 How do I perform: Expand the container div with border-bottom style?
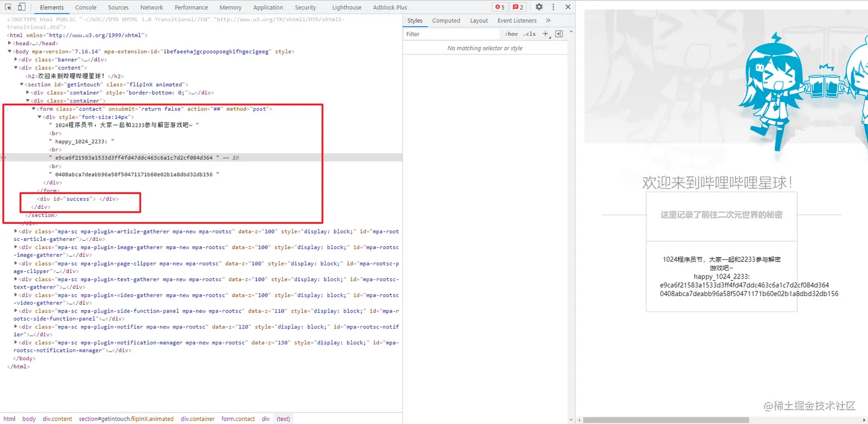click(x=28, y=92)
